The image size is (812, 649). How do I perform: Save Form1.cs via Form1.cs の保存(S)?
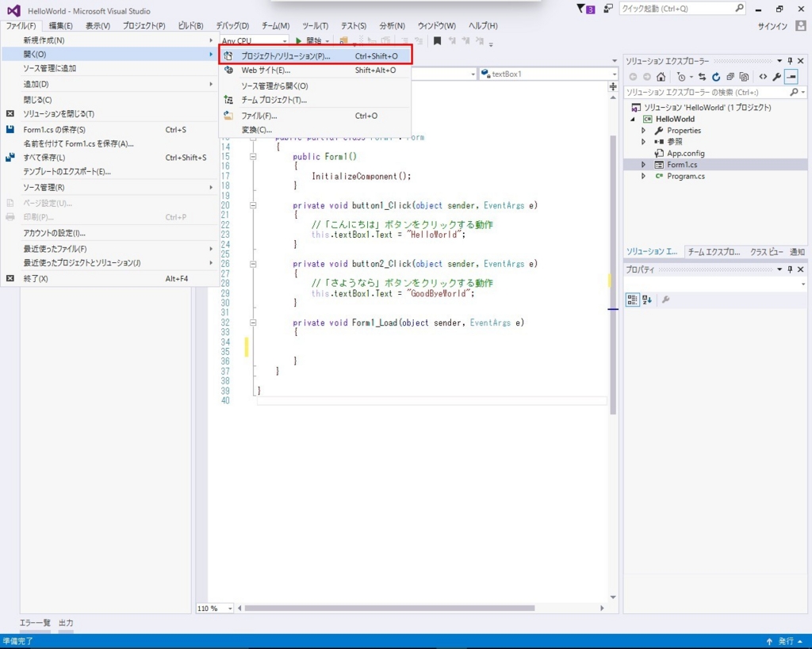coord(109,130)
